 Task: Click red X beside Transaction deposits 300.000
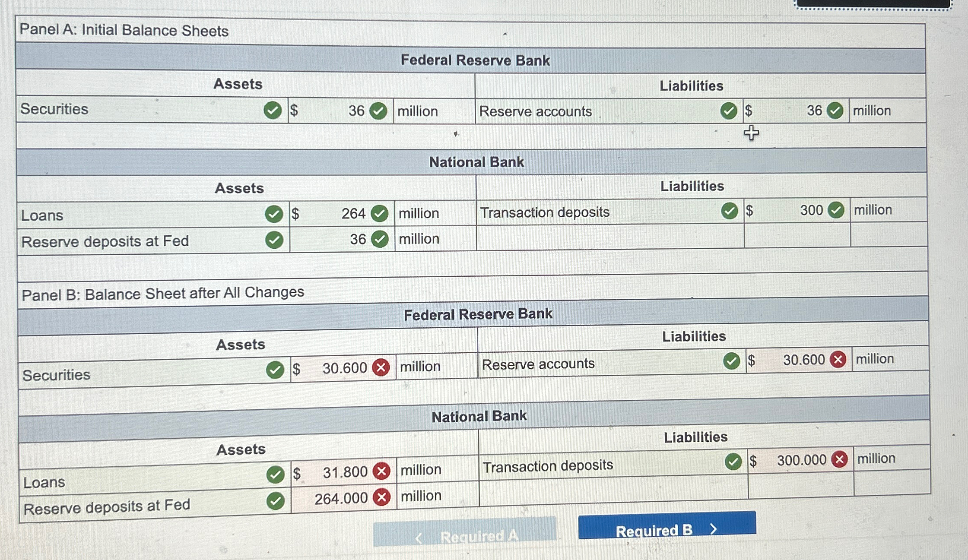pyautogui.click(x=840, y=459)
